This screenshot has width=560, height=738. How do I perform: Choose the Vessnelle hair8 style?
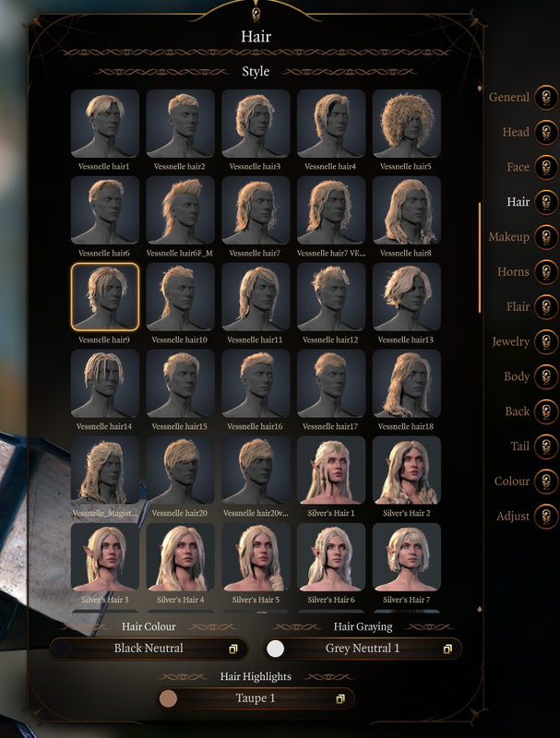(x=406, y=210)
